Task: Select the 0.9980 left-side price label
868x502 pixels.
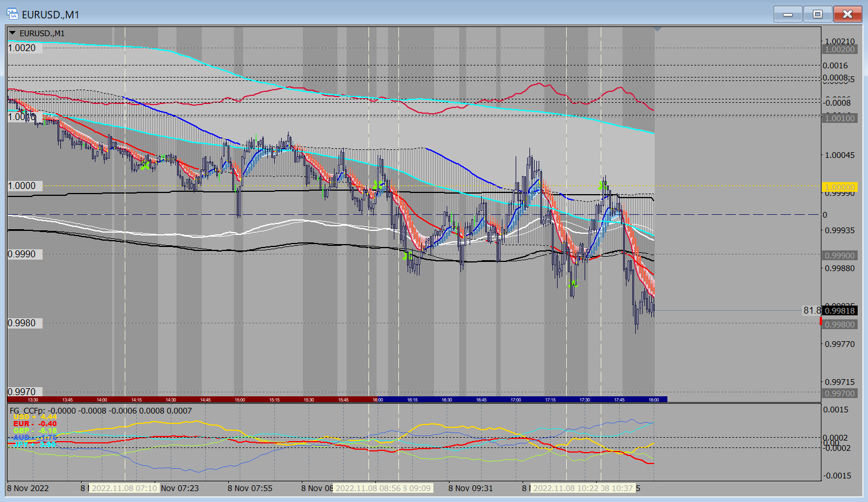Action: (22, 323)
